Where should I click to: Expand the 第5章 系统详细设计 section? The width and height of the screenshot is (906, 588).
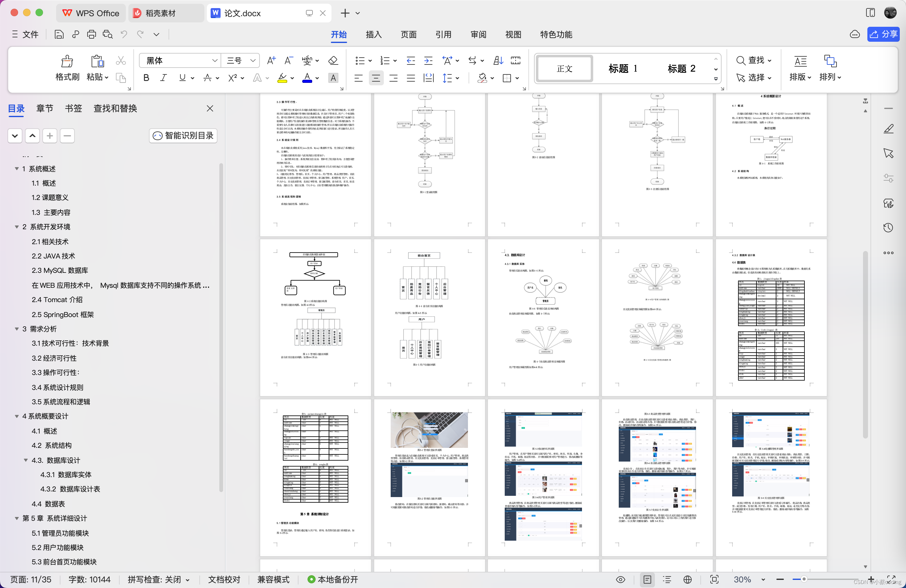15,518
